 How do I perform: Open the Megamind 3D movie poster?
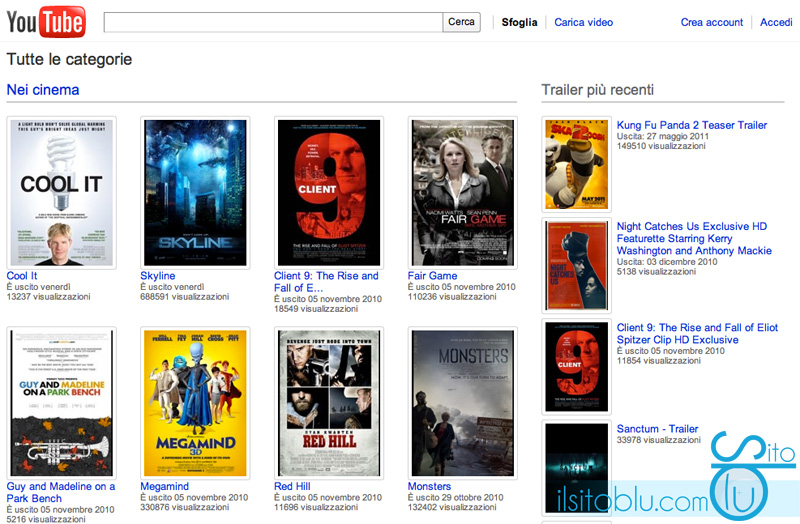pos(195,403)
